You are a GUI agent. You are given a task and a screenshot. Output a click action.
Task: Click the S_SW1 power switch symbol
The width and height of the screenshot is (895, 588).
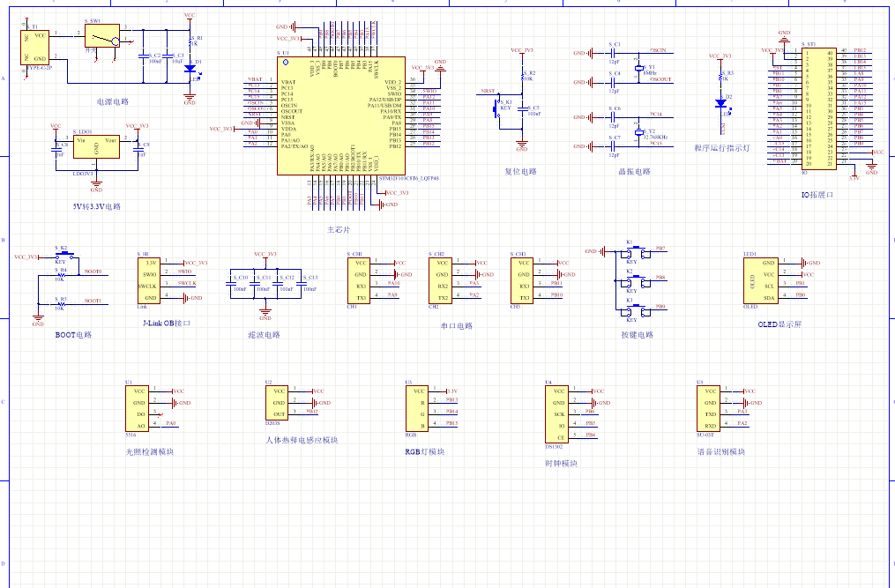pyautogui.click(x=101, y=37)
